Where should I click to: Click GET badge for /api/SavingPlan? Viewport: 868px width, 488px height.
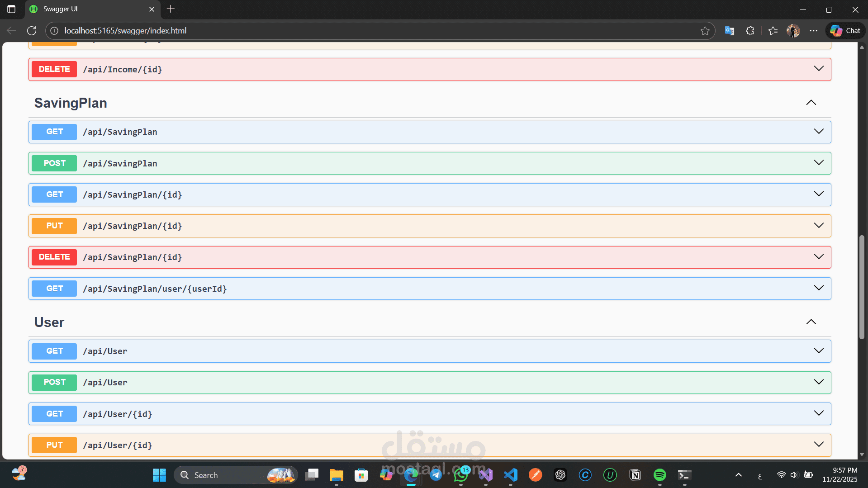(54, 132)
